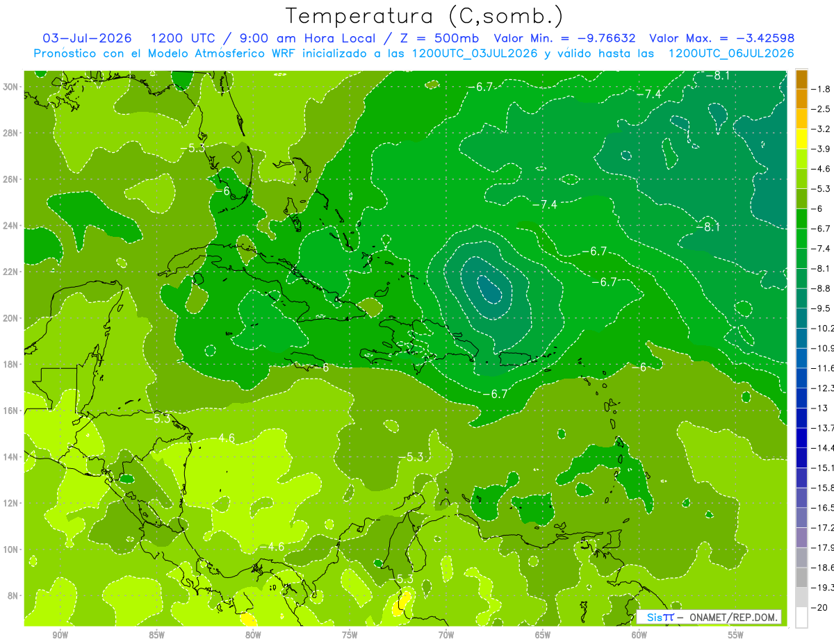The image size is (834, 644).
Task: Click the -10.9 value on the color scale
Action: click(x=823, y=348)
